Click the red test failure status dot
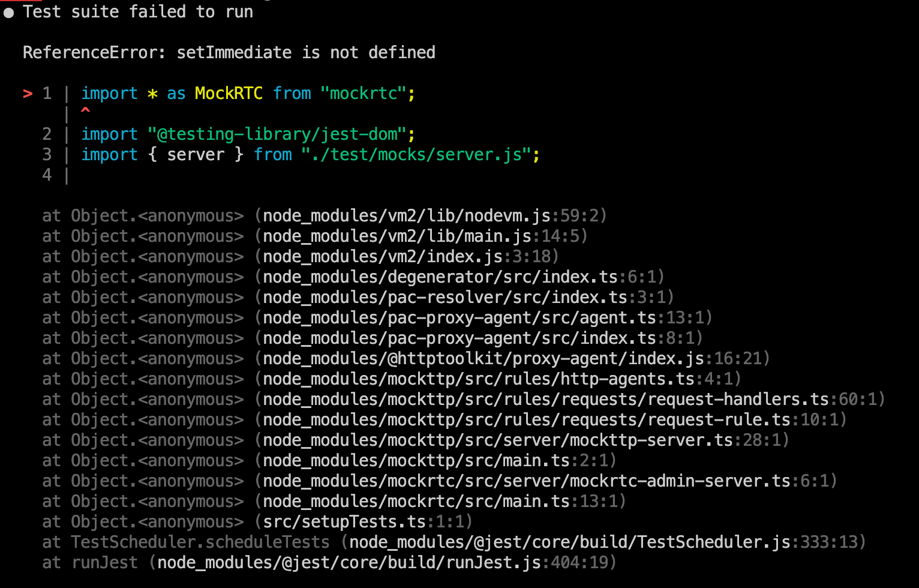 coord(8,11)
